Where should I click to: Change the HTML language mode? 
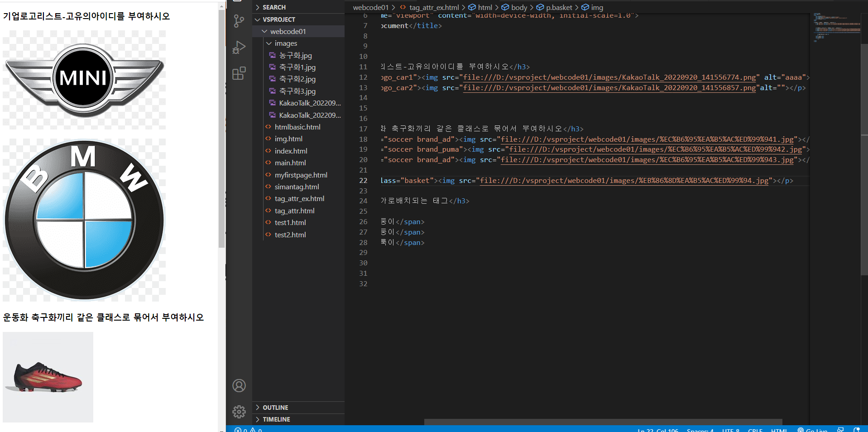(x=779, y=430)
